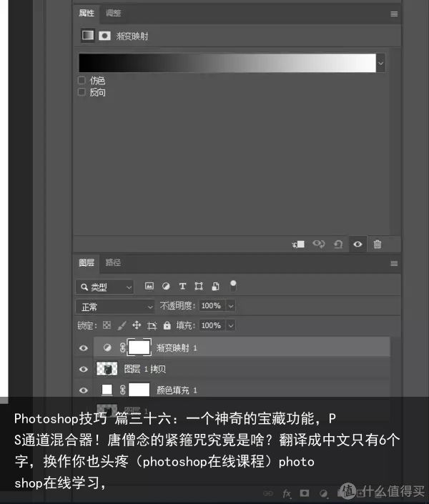The height and width of the screenshot is (504, 429).
Task: Select 图层 1 拷贝 layer thumbnail
Action: coord(107,369)
